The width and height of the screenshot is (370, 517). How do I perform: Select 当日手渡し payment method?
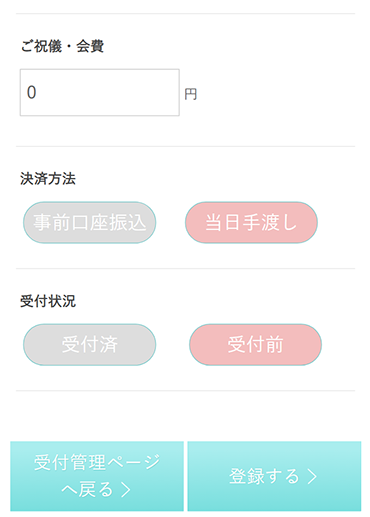(251, 222)
